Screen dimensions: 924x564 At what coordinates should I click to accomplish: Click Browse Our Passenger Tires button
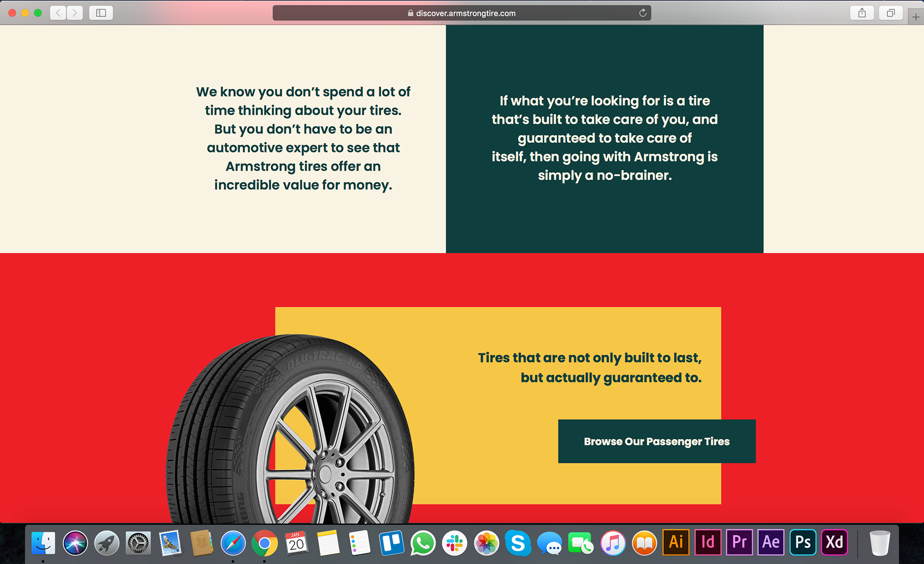pyautogui.click(x=656, y=441)
